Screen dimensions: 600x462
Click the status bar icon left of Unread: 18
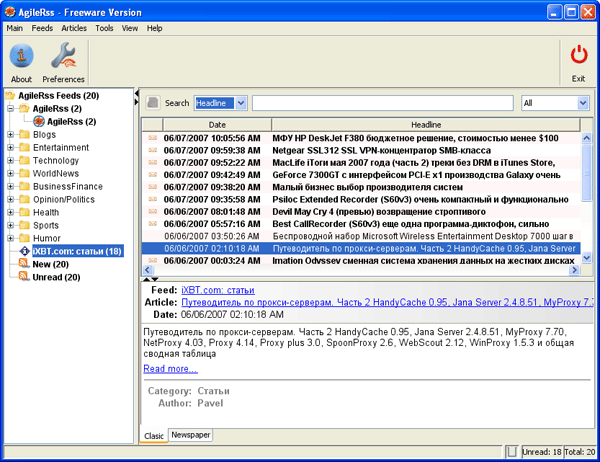(512, 452)
